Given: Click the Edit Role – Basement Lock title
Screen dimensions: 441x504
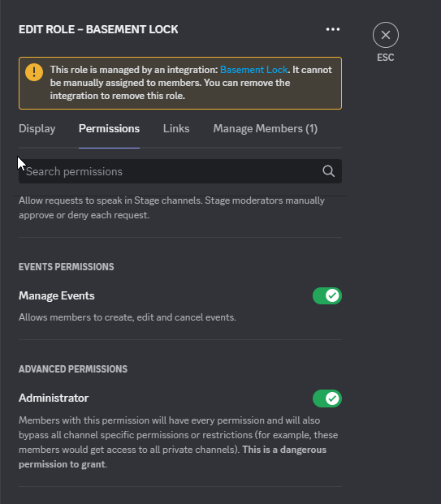Looking at the screenshot, I should [x=98, y=29].
